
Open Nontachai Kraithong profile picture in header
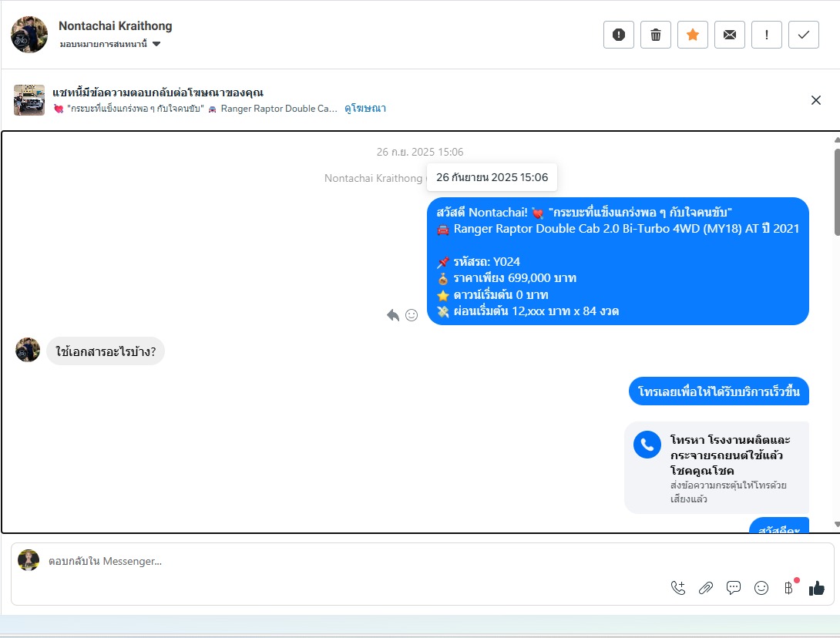click(x=29, y=35)
